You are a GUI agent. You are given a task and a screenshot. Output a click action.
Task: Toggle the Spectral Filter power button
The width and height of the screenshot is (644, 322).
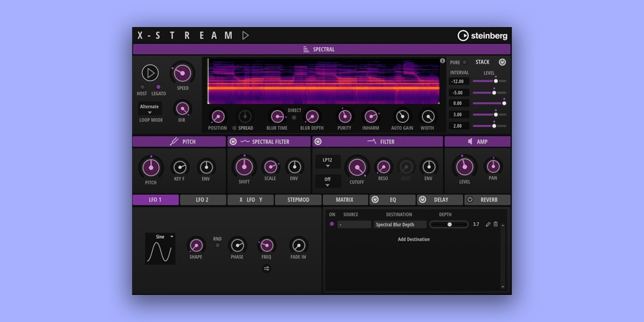coord(233,142)
